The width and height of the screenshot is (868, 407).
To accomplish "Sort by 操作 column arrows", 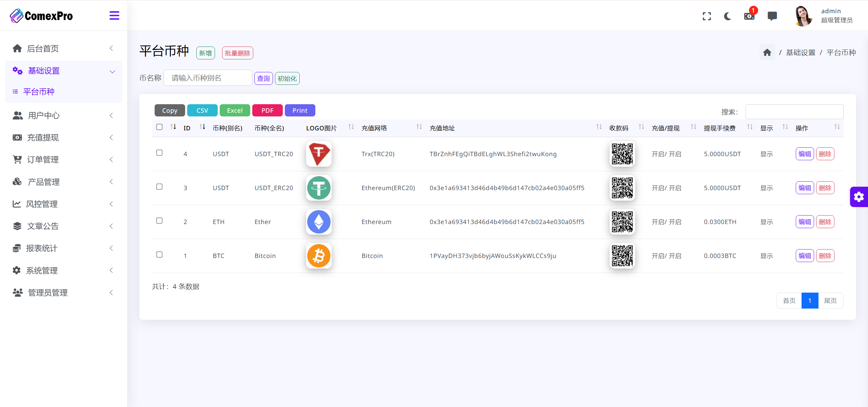I will pos(837,127).
